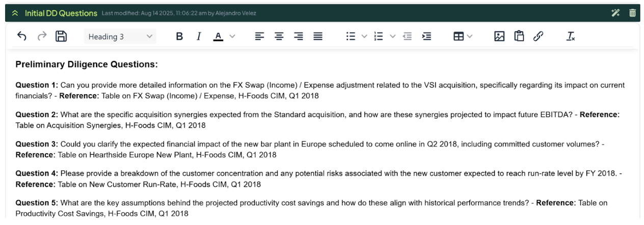Insert a numbered list

(x=379, y=37)
